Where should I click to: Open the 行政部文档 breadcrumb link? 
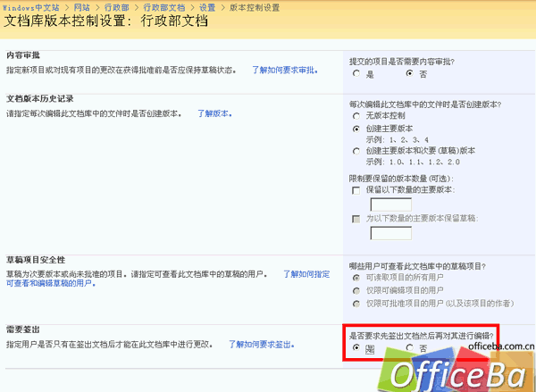164,7
